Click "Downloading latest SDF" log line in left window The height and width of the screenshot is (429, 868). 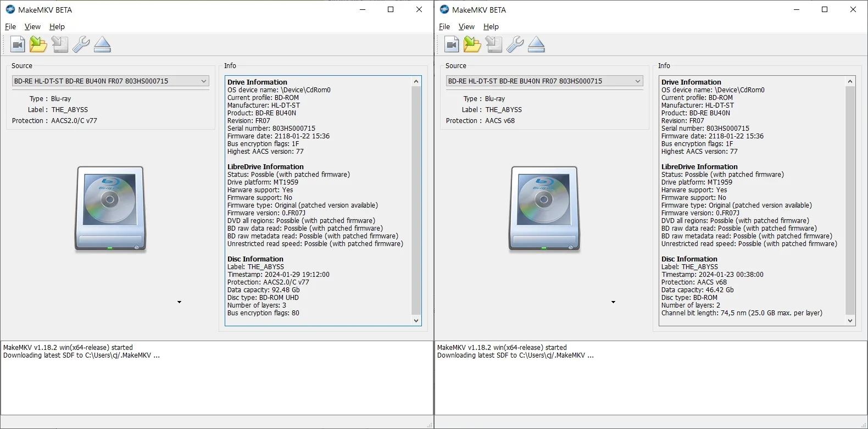coord(82,355)
